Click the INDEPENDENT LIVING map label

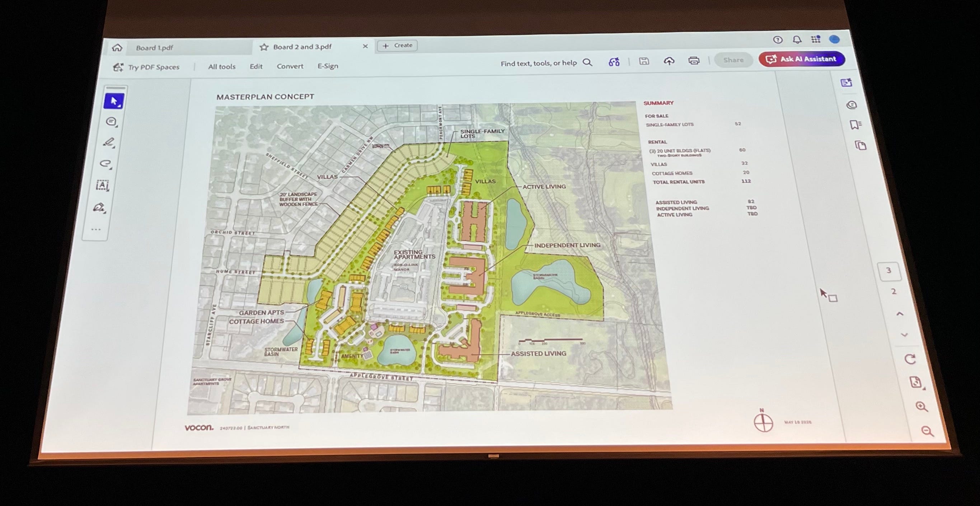click(x=567, y=245)
